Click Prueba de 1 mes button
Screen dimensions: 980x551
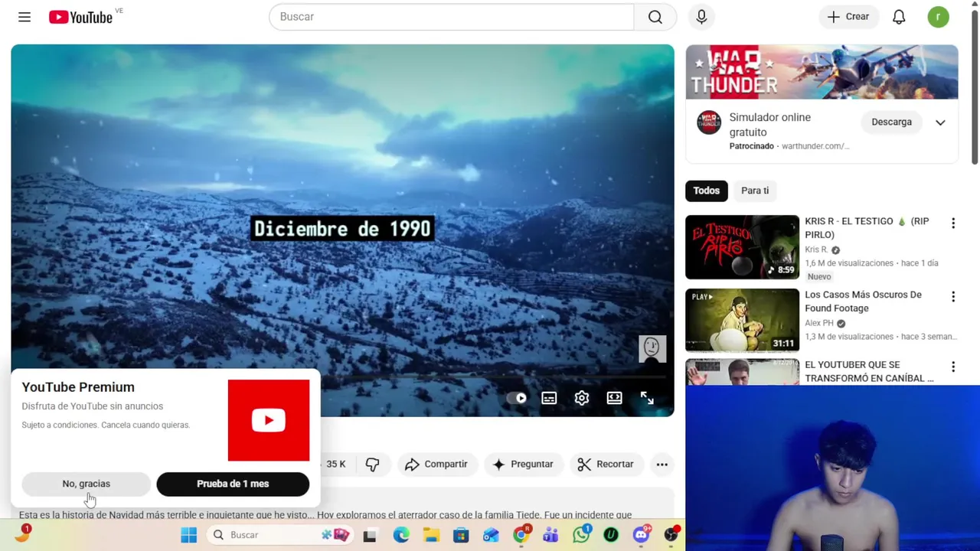tap(233, 484)
